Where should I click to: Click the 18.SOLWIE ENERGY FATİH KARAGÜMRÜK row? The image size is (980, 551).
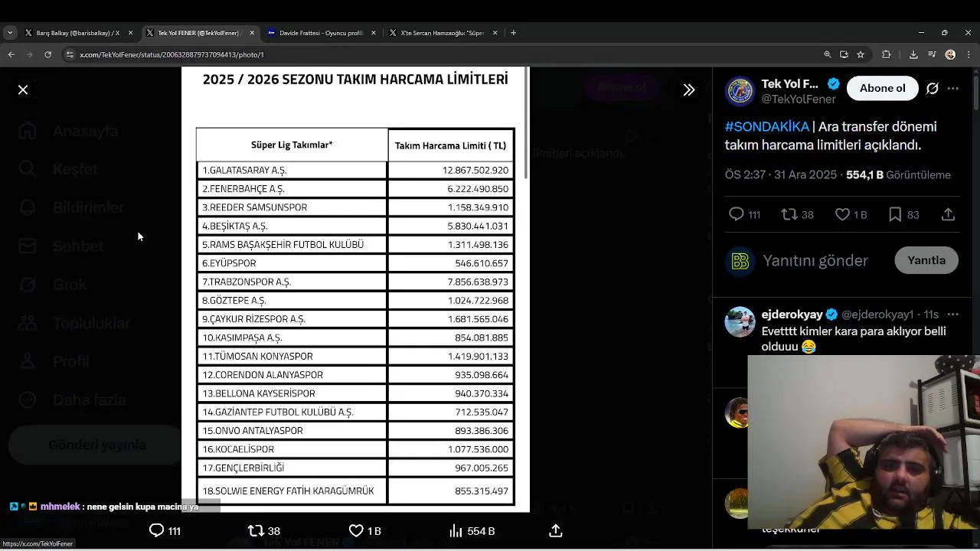point(355,491)
